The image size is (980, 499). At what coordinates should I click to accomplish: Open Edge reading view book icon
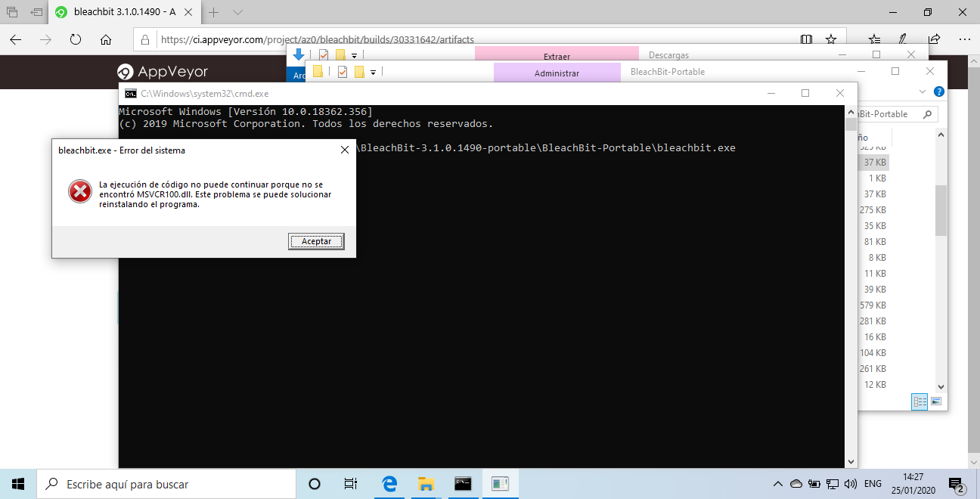[x=806, y=39]
